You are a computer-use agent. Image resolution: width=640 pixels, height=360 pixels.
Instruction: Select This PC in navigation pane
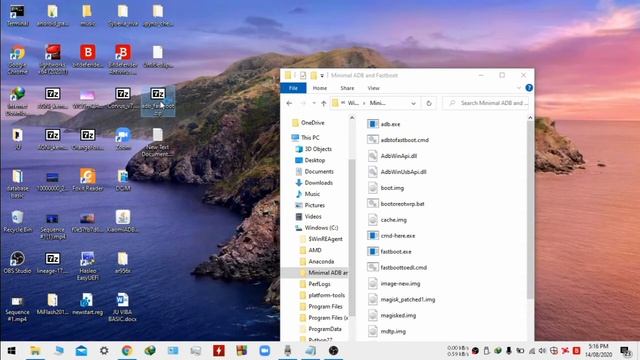point(306,138)
